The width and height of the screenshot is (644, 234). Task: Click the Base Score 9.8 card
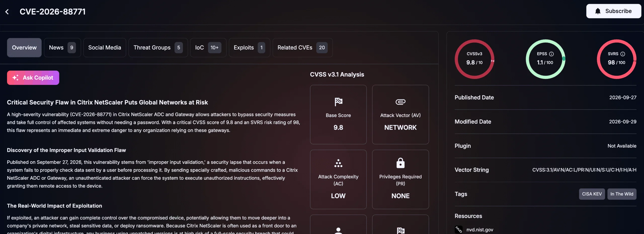pos(338,115)
